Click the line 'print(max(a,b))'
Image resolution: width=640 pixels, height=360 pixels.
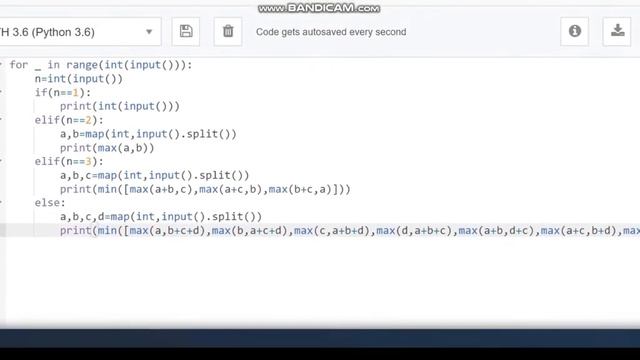click(x=107, y=148)
